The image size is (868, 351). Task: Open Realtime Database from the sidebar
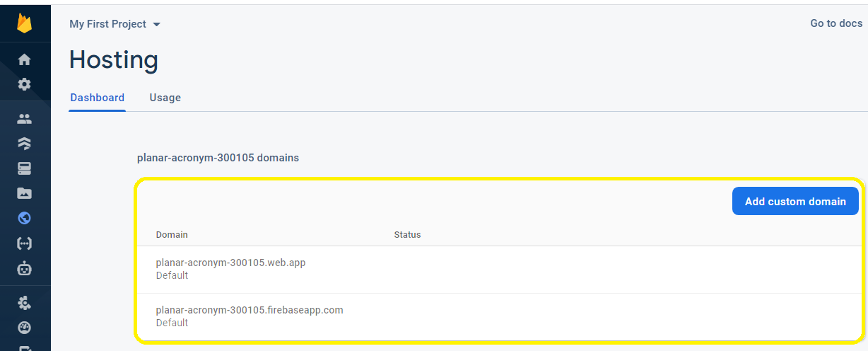(x=25, y=168)
